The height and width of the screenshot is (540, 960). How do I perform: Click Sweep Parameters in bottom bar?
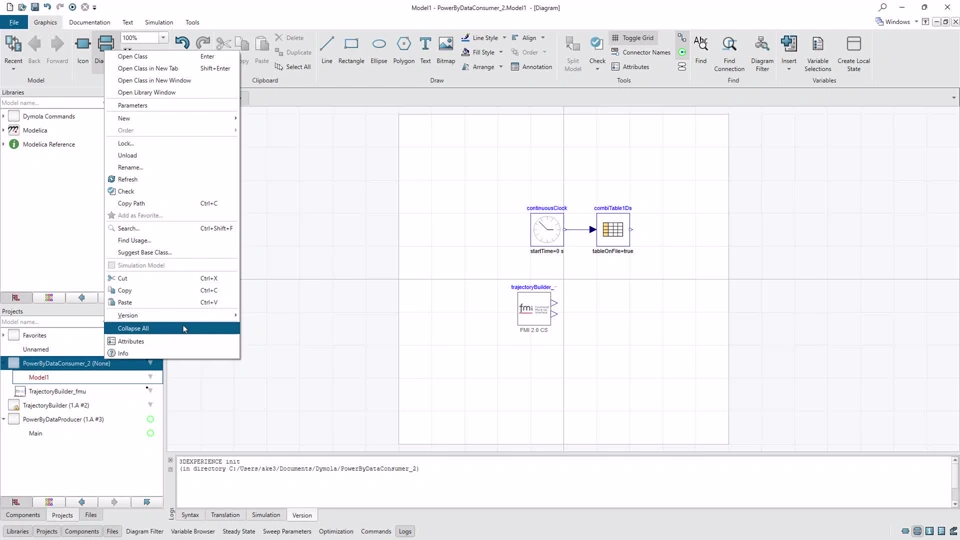pos(287,531)
